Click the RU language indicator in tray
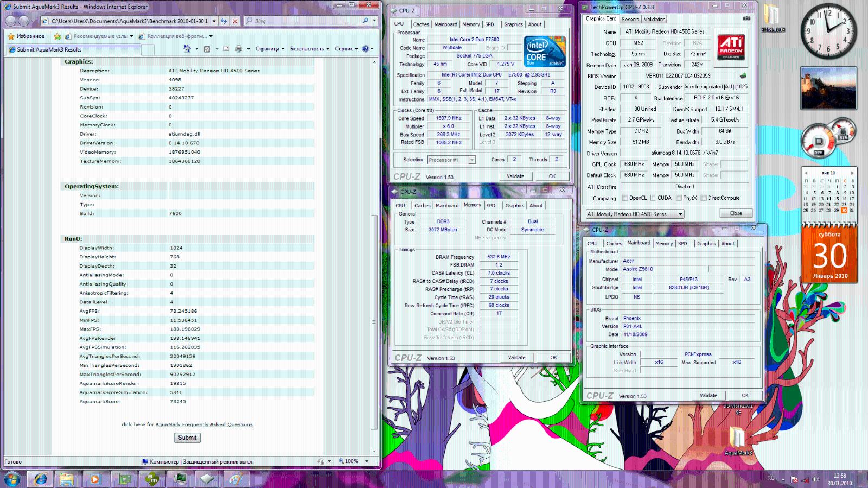 pos(770,478)
